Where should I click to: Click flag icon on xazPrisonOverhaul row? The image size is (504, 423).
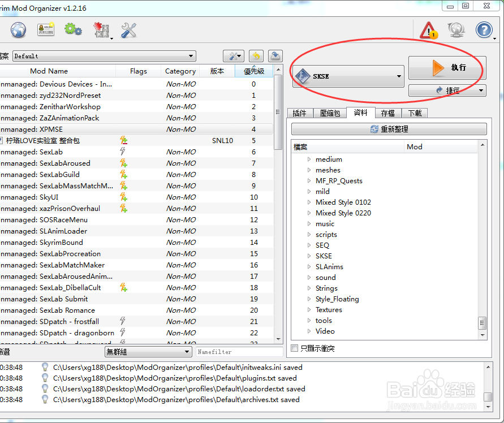tap(123, 208)
